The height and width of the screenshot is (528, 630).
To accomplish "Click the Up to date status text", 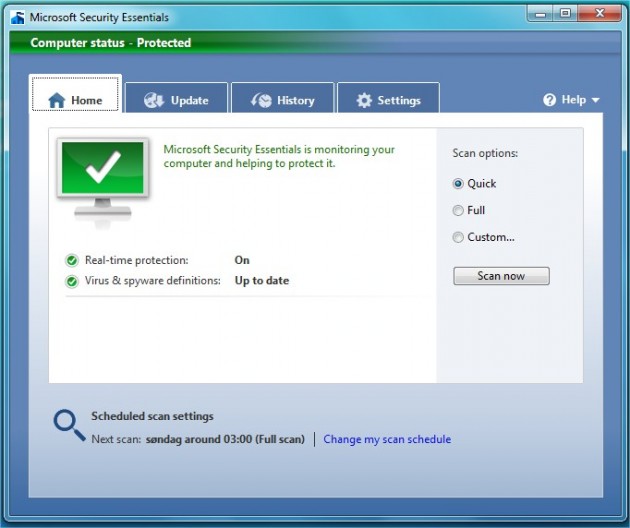I will 262,281.
